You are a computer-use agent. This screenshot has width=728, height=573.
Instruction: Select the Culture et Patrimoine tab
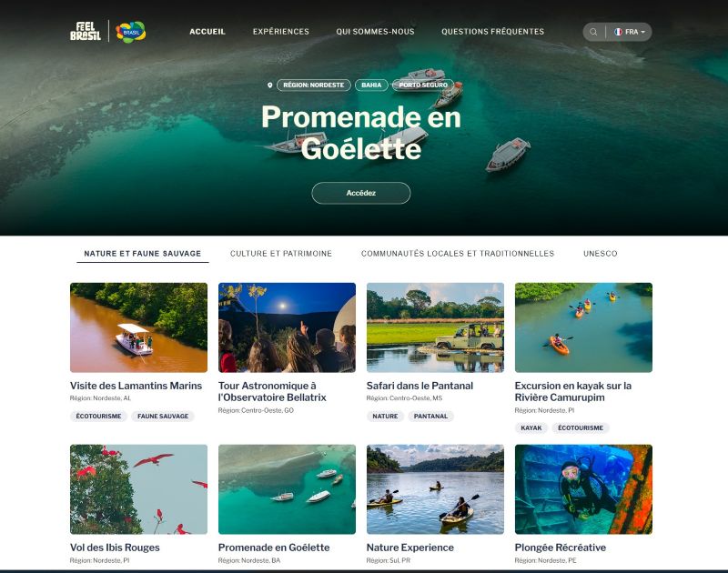tap(281, 254)
